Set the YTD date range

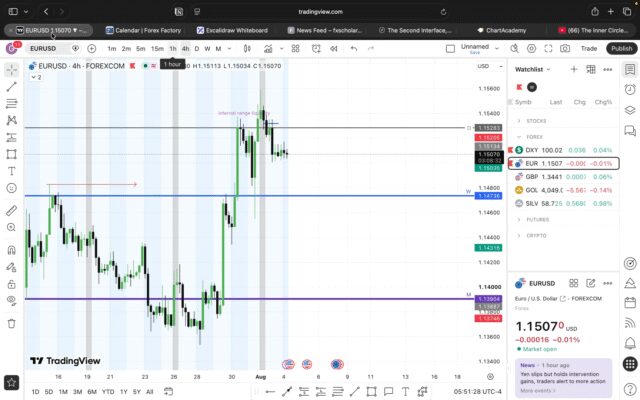click(x=108, y=392)
